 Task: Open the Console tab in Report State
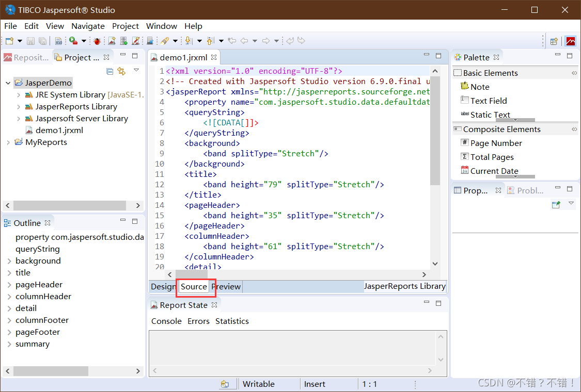(166, 321)
